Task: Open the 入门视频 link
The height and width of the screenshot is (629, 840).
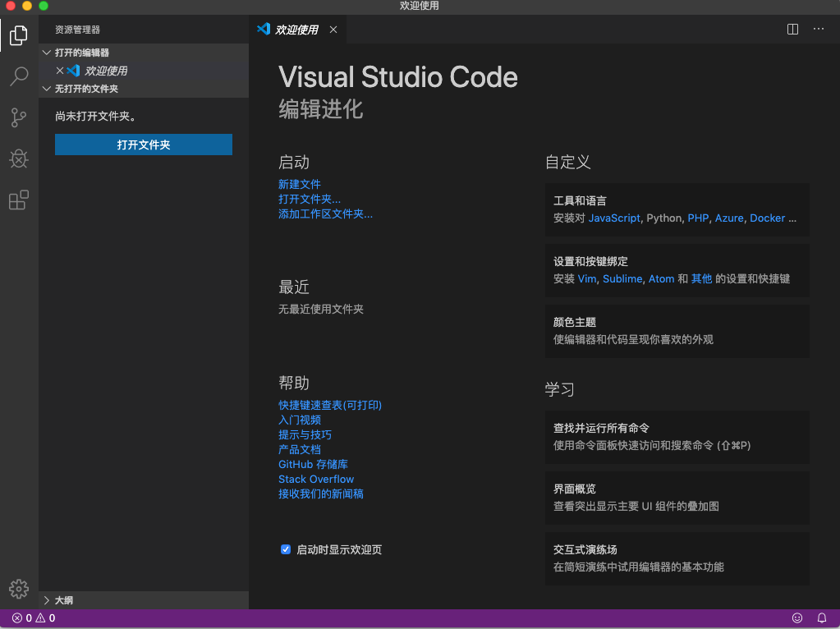Action: click(300, 420)
